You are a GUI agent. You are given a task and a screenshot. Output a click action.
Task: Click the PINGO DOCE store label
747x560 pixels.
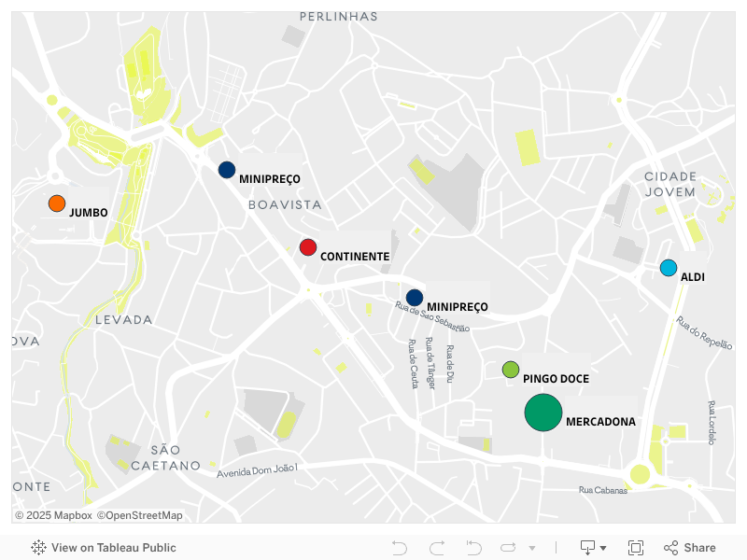pyautogui.click(x=556, y=379)
